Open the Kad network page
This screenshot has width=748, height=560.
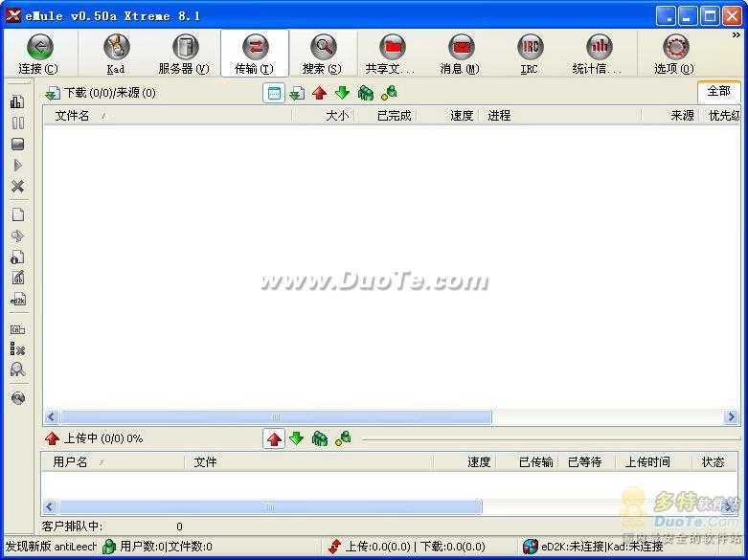click(116, 53)
